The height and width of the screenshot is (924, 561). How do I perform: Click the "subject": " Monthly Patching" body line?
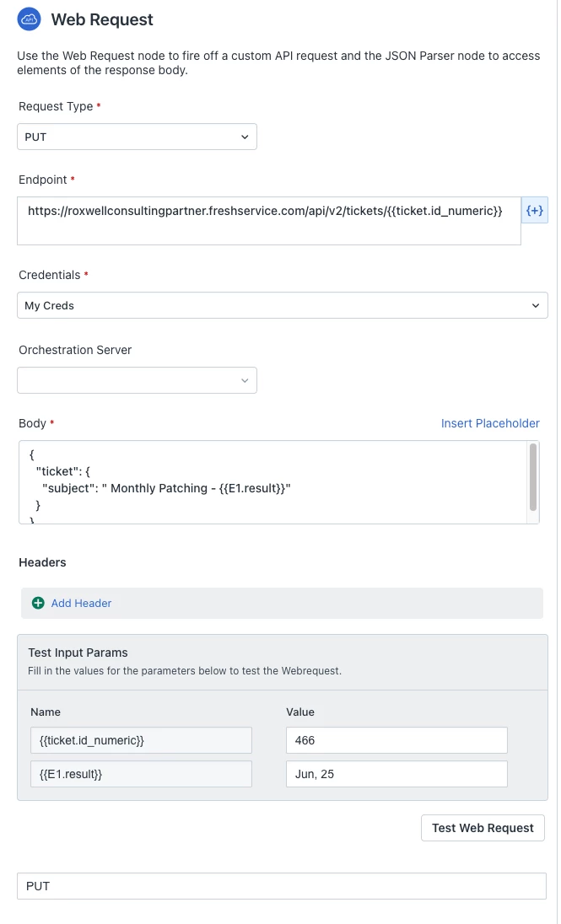point(167,488)
